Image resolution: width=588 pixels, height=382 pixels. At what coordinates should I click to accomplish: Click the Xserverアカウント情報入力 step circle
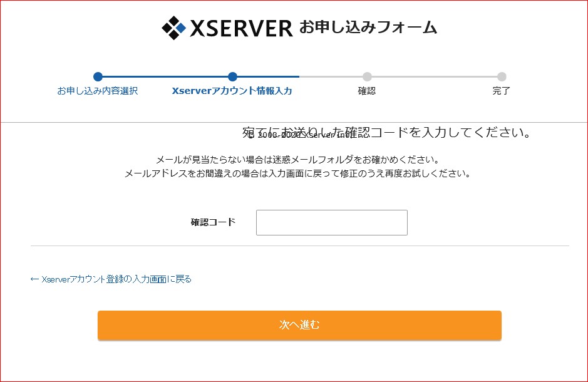(x=232, y=77)
